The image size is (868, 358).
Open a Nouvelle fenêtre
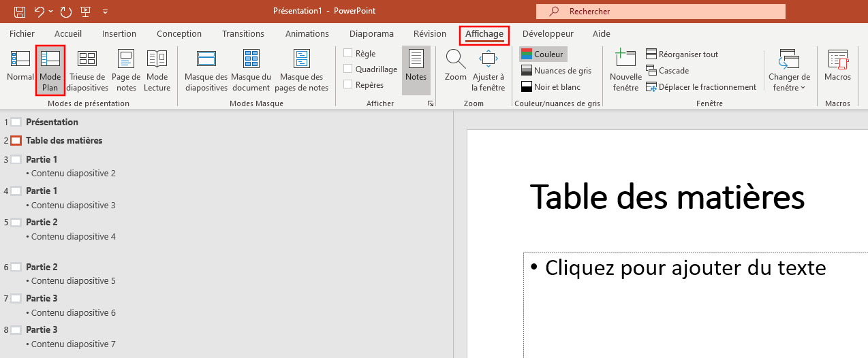coord(625,70)
